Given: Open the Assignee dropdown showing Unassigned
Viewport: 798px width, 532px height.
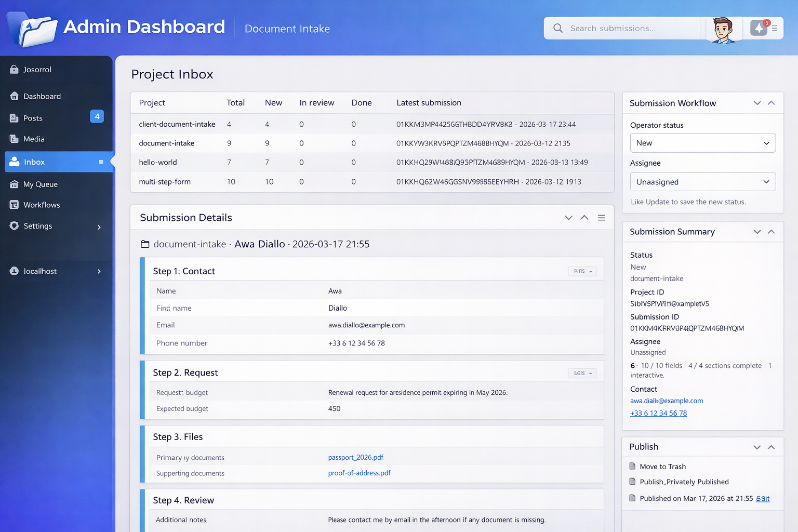Looking at the screenshot, I should [x=702, y=182].
